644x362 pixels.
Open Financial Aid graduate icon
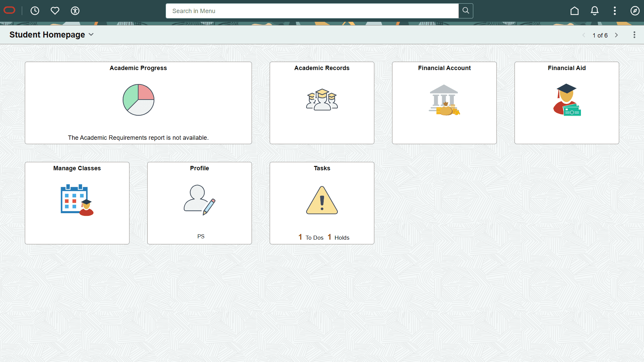pyautogui.click(x=567, y=100)
